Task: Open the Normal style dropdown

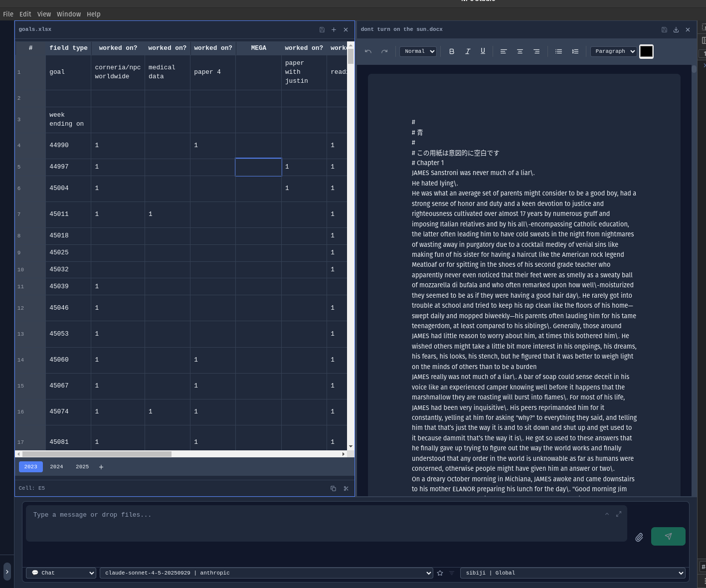Action: click(x=418, y=51)
